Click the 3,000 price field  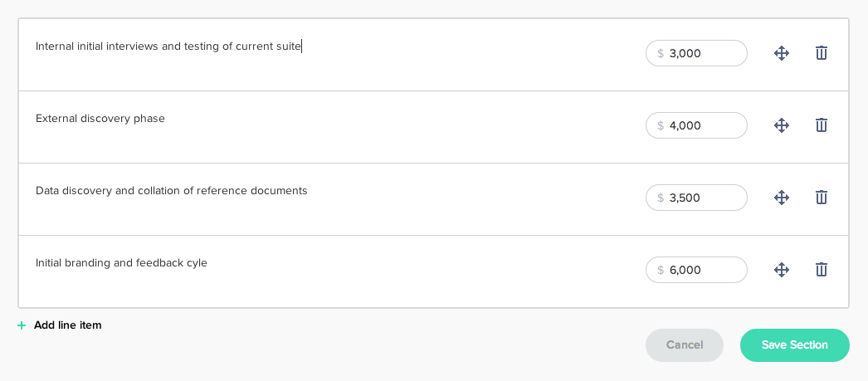click(704, 53)
